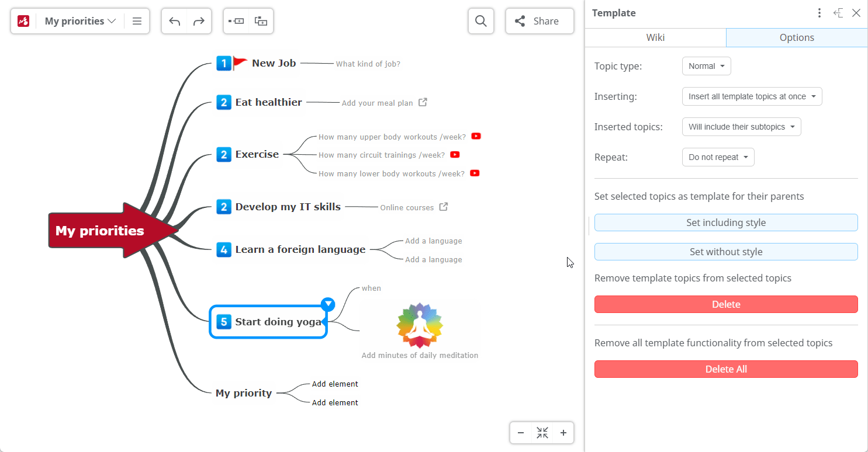Screen dimensions: 868x452
Task: Click the undo arrow icon
Action: tap(174, 22)
